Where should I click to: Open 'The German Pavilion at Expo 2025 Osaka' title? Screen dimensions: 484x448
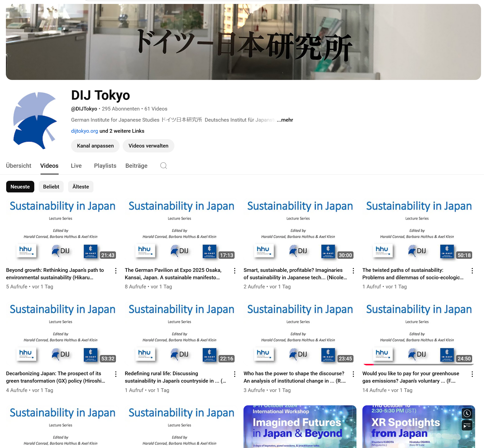click(x=173, y=274)
